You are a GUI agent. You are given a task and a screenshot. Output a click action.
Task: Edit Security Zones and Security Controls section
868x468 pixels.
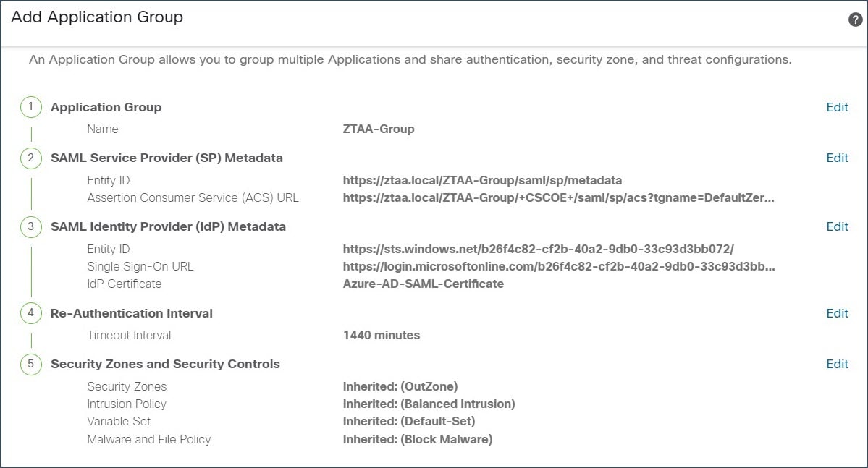(837, 364)
